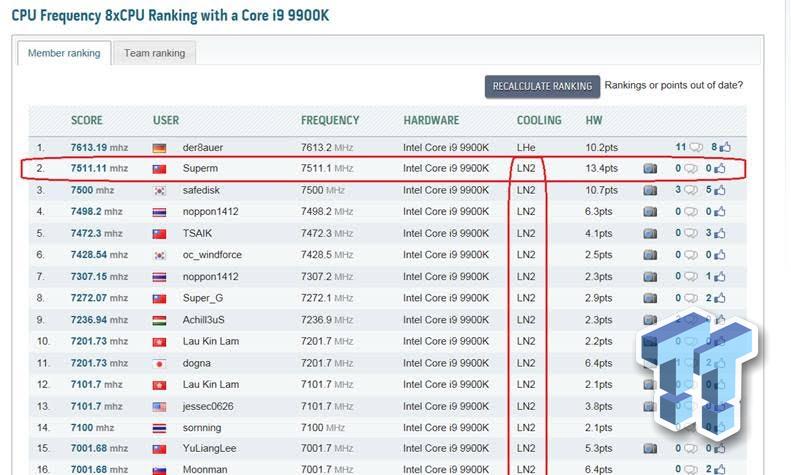The height and width of the screenshot is (475, 791).
Task: Click the thumbs-up icon in Super_G's row
Action: [x=720, y=298]
